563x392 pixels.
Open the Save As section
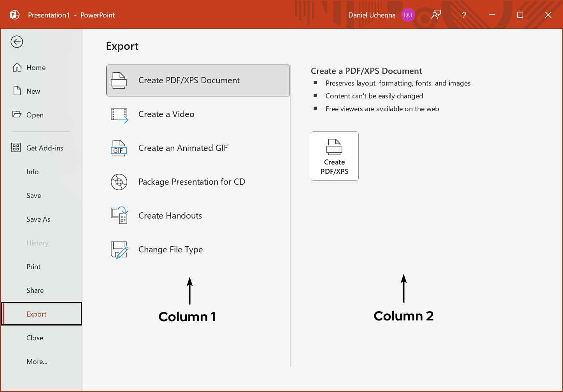(x=38, y=219)
